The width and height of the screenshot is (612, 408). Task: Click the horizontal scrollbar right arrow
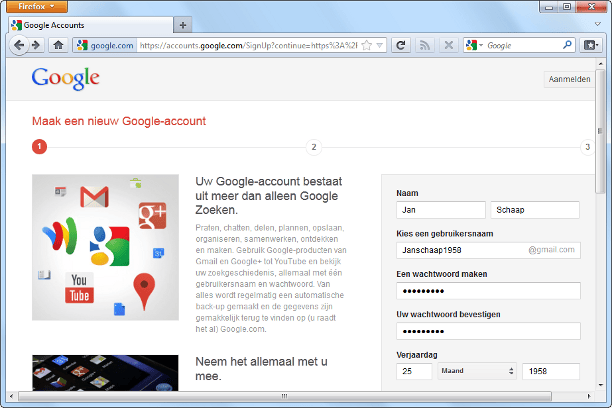589,396
